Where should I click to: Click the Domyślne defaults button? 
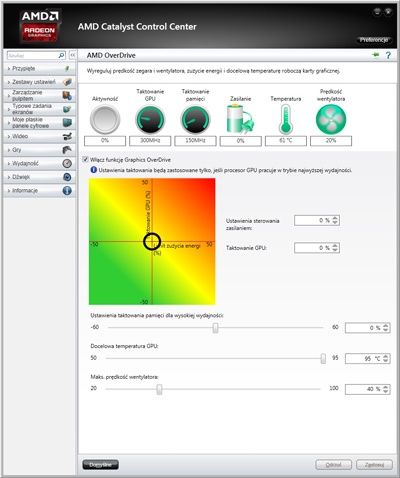pos(100,464)
